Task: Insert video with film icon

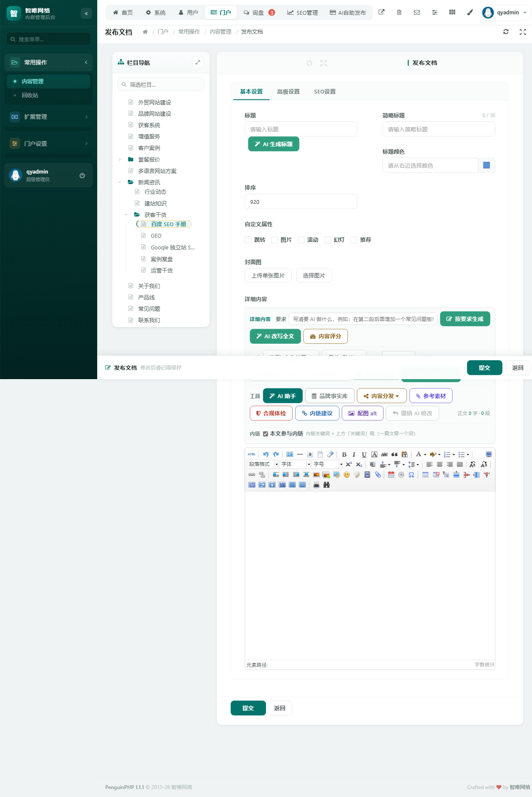Action: coord(367,475)
